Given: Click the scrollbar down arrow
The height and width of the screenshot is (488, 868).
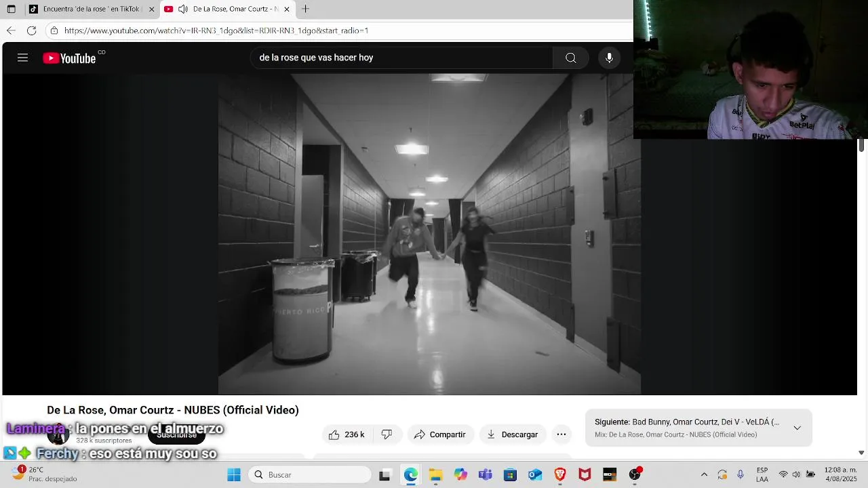Looking at the screenshot, I should coord(861,453).
